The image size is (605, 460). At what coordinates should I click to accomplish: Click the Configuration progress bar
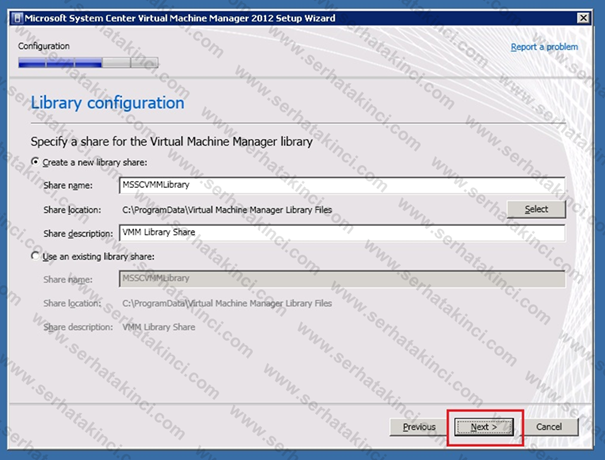point(88,63)
